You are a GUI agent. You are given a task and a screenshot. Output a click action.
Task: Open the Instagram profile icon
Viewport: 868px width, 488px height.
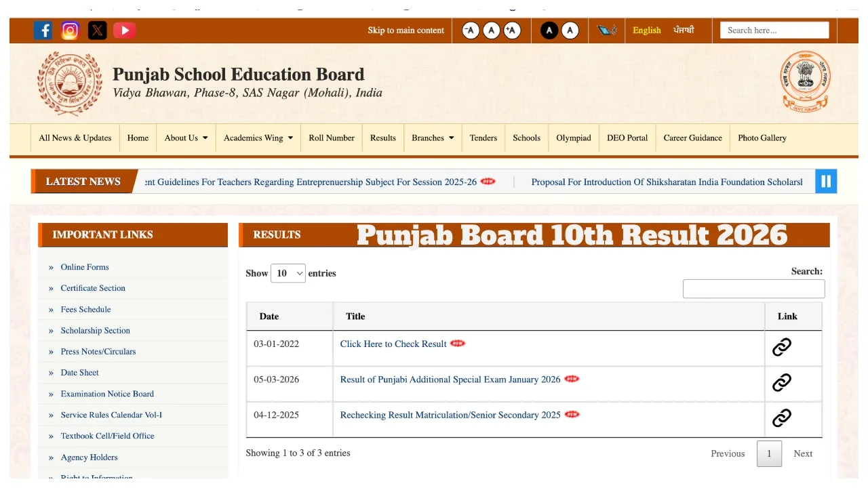pos(71,30)
